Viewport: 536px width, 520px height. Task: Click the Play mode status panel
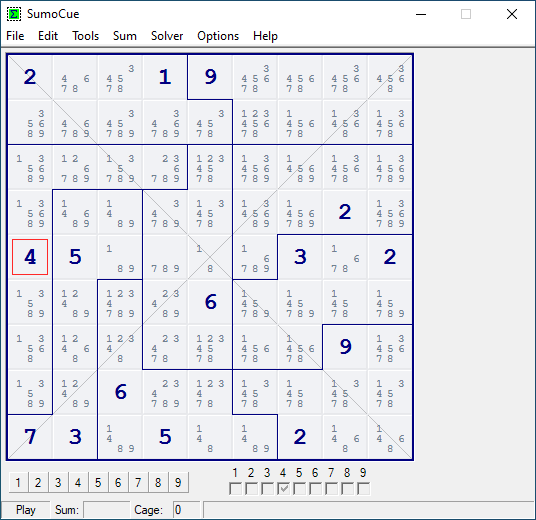coord(26,510)
